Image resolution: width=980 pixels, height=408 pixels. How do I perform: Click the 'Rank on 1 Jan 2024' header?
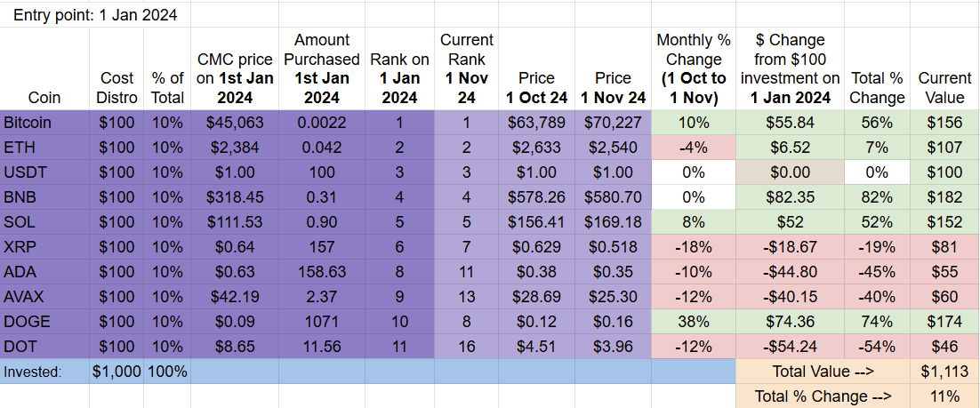click(x=400, y=68)
